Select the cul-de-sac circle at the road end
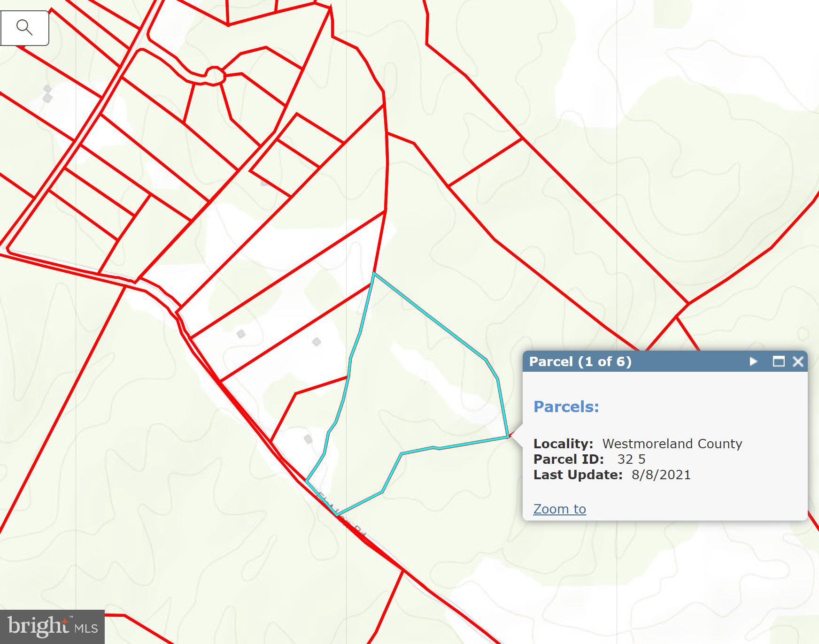The height and width of the screenshot is (644, 819). (x=215, y=75)
